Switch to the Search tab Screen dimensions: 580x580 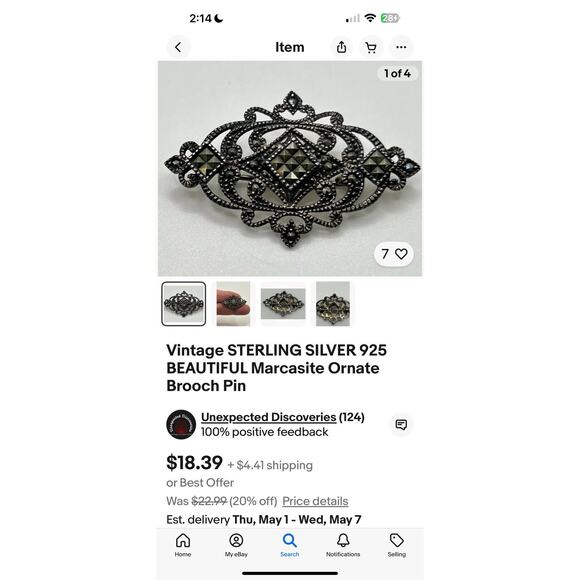290,545
